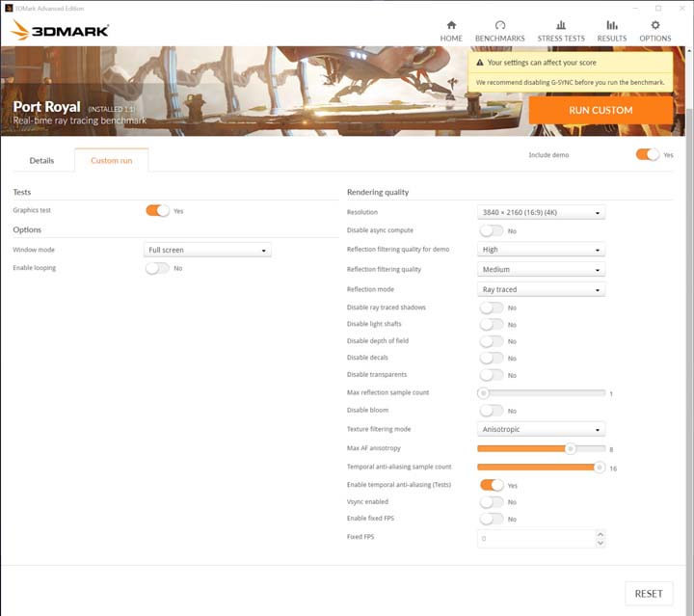Click the RUN CUSTOM button
Viewport: 694px width, 616px height.
point(601,110)
